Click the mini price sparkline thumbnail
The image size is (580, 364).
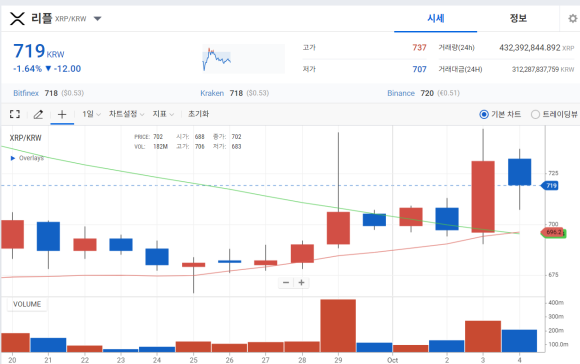point(243,59)
